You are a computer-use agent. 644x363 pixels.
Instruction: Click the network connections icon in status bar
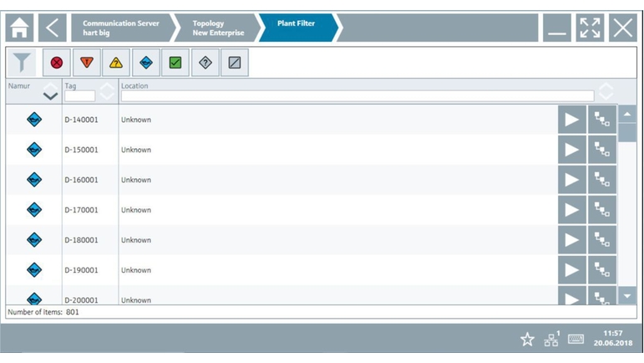click(x=551, y=339)
